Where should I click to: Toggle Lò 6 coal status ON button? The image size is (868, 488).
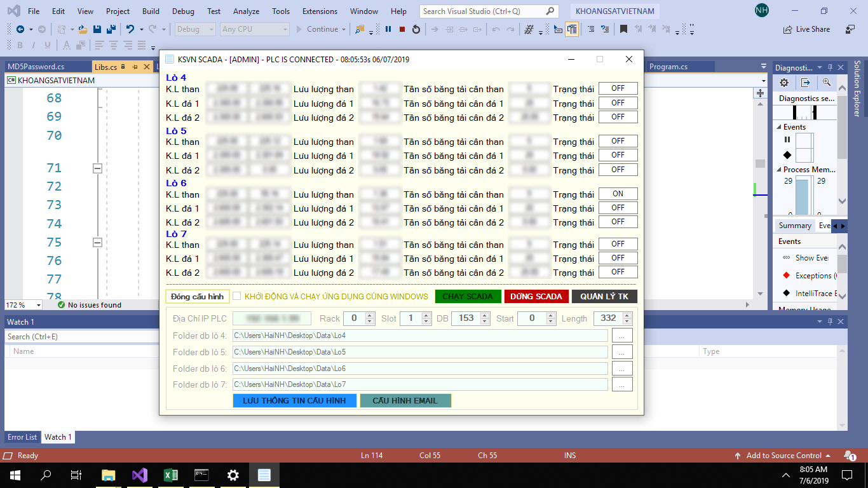pos(618,194)
